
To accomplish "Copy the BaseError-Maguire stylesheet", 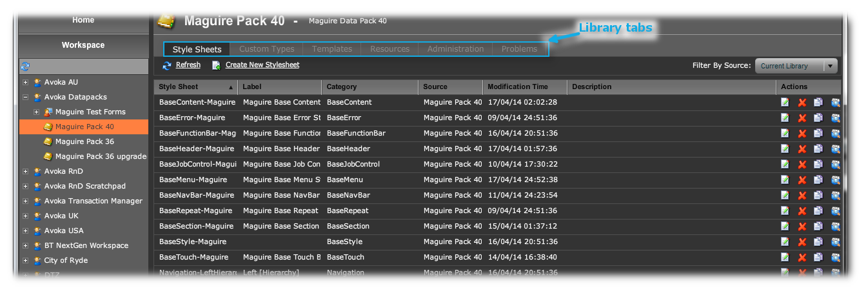I will 818,118.
